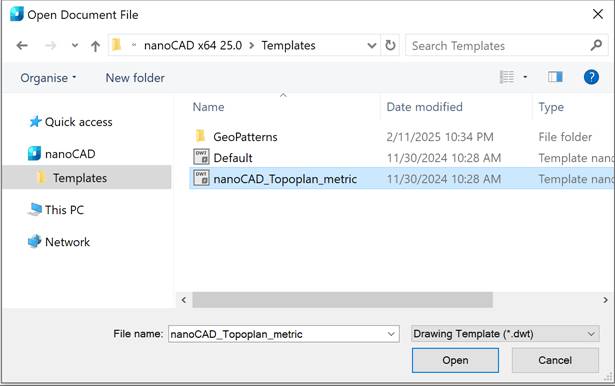Open the Drawing Template file type dropdown
Viewport: 615px width, 386px height.
pyautogui.click(x=505, y=334)
